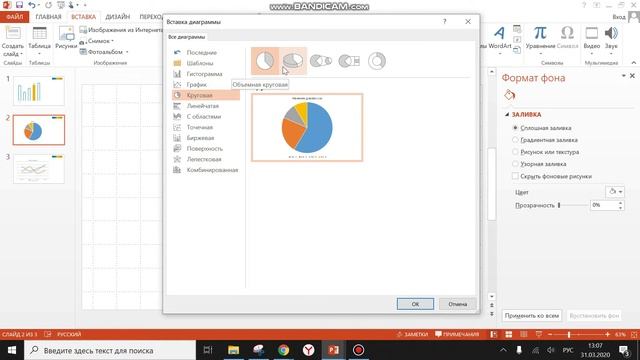The height and width of the screenshot is (360, 640).
Task: Select slide 1 thumbnail with bar chart
Action: click(x=39, y=91)
